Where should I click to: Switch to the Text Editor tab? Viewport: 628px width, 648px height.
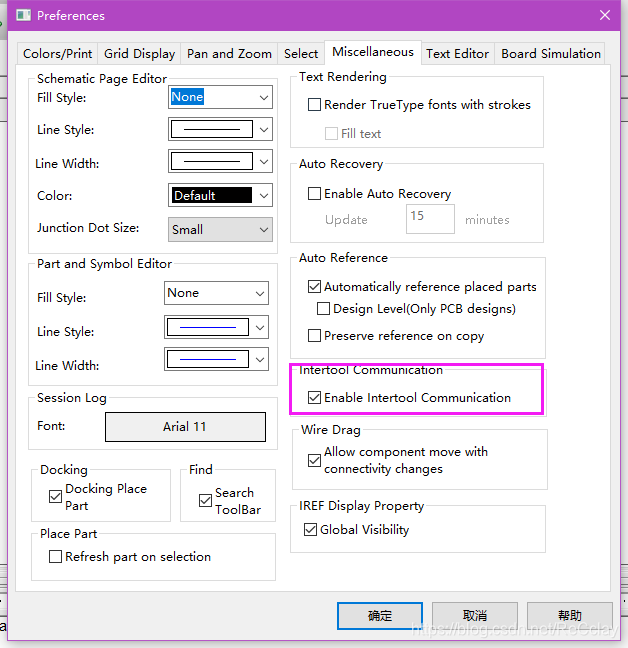click(457, 54)
